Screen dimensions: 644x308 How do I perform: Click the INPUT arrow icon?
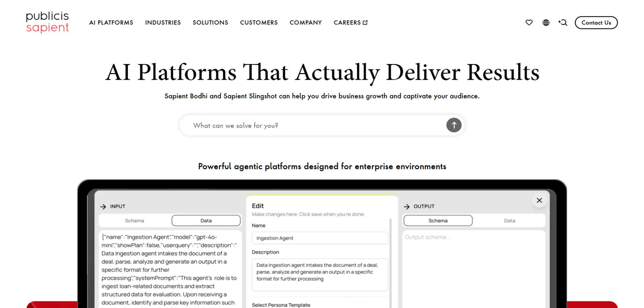tap(103, 206)
